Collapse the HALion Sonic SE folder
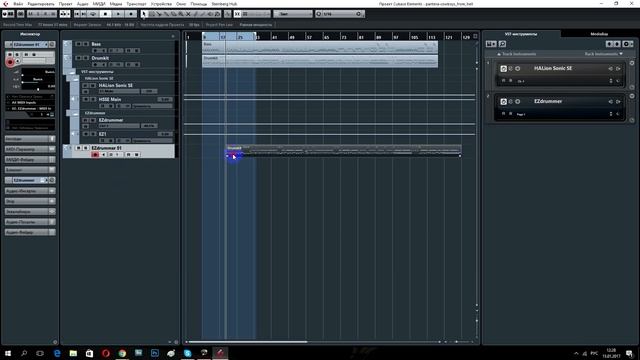Screen dimensions: 640x360 pyautogui.click(x=75, y=79)
